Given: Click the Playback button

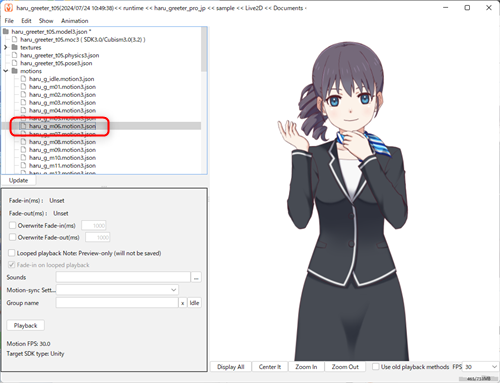Looking at the screenshot, I should [x=25, y=325].
